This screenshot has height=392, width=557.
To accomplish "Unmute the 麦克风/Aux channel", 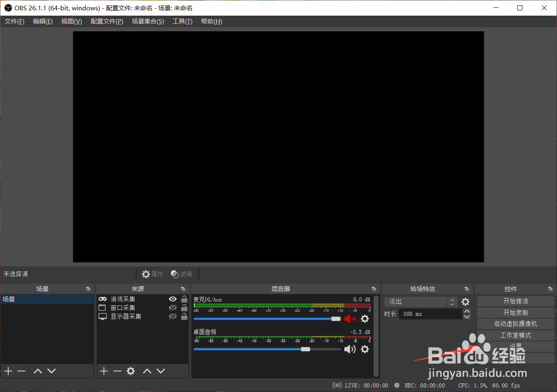I will tap(350, 319).
